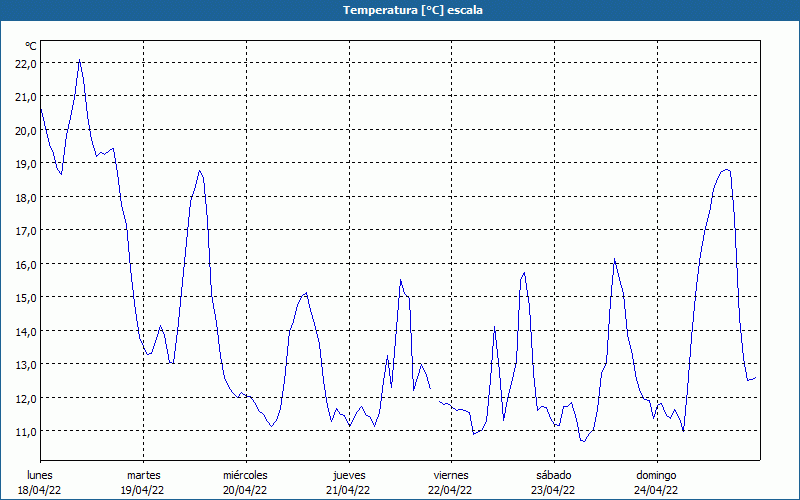Click the °C unit label
This screenshot has width=800, height=500.
point(31,46)
